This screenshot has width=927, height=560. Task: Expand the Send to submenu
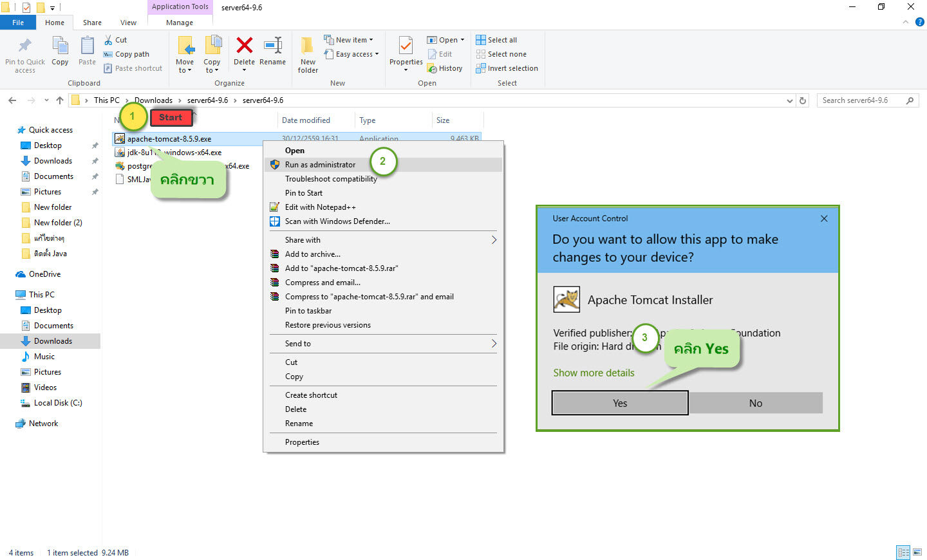(384, 344)
